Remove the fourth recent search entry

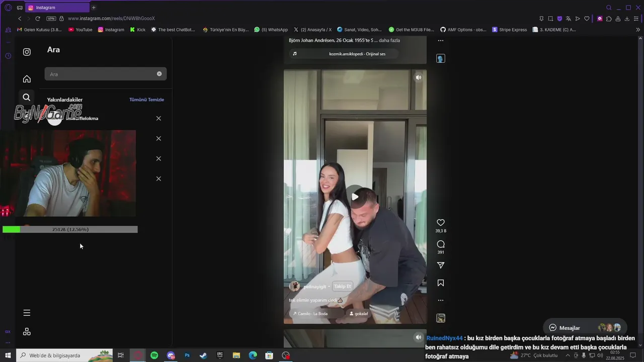click(x=158, y=178)
